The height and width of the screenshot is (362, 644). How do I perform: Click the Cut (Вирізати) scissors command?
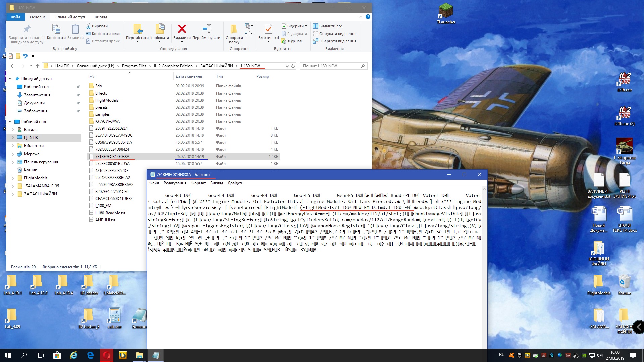point(97,26)
